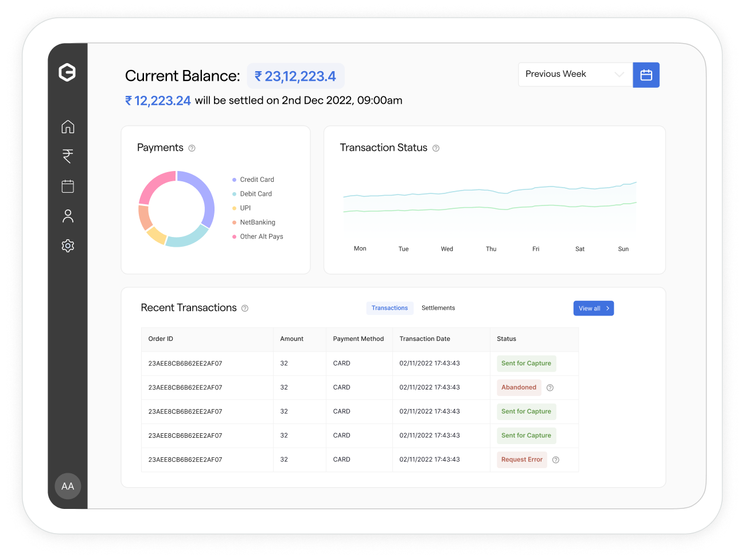Click help icon beside Transaction Status
Viewport: 744px width, 560px height.
436,148
